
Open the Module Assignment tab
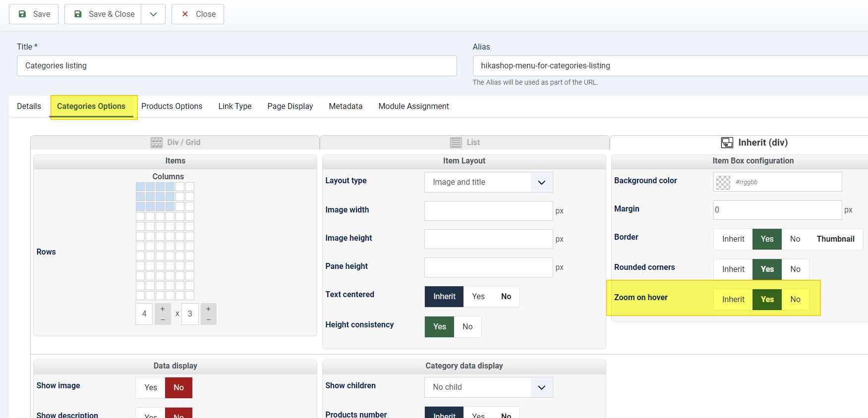coord(413,106)
